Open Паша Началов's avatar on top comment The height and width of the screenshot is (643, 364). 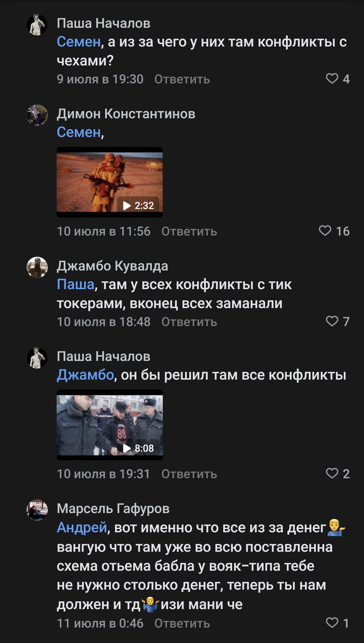(x=37, y=25)
